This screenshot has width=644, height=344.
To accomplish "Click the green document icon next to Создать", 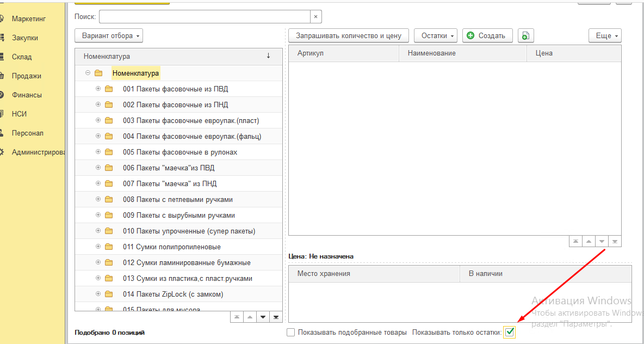I will [x=525, y=36].
